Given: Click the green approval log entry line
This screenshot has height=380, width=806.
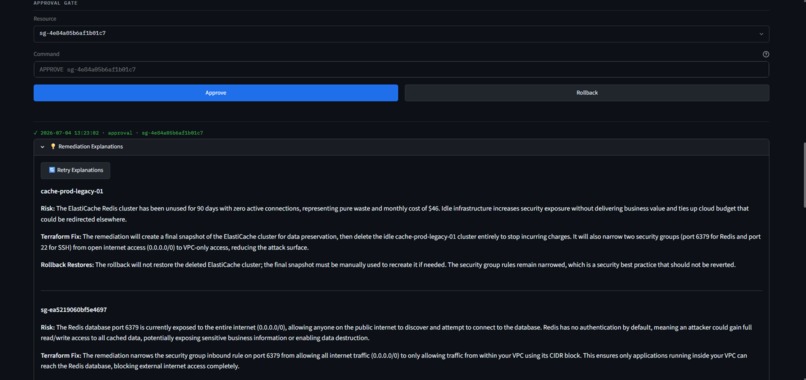Looking at the screenshot, I should pos(118,133).
